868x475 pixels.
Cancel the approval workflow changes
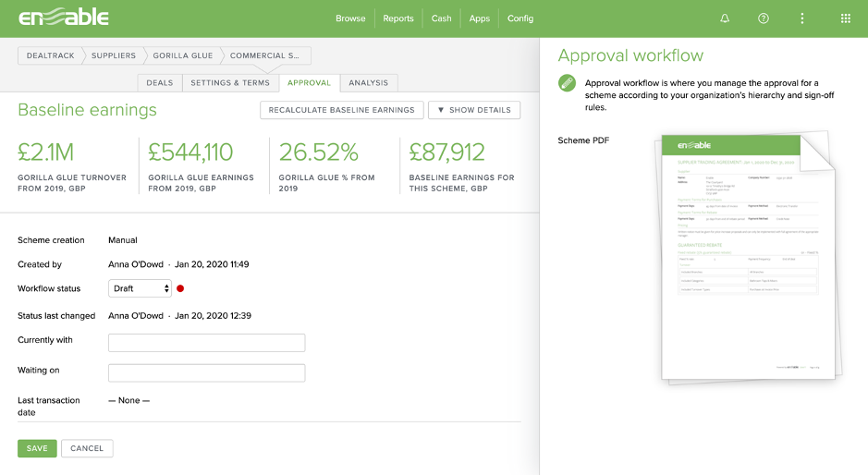click(x=87, y=448)
